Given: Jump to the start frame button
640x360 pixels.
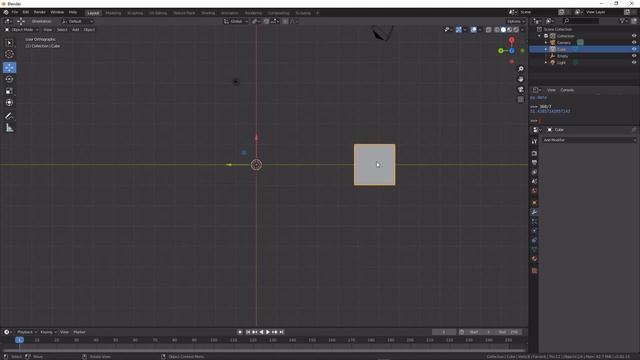Looking at the screenshot, I should 247,332.
